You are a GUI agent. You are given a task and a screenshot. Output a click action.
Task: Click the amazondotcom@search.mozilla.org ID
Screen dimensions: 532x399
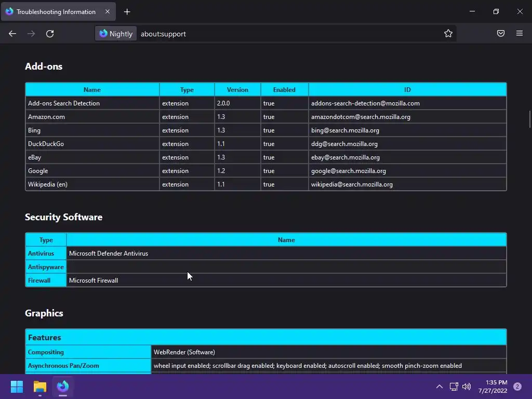pyautogui.click(x=361, y=117)
